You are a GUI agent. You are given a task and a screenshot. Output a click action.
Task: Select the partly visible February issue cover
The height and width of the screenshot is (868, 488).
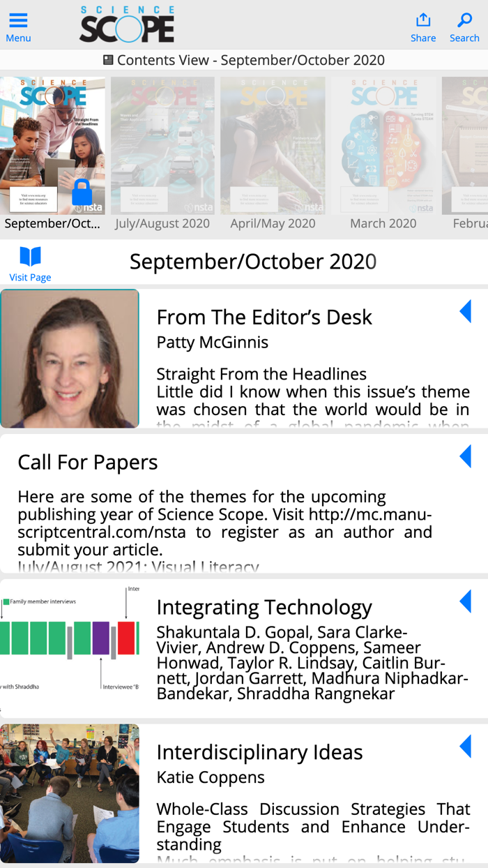[x=465, y=145]
